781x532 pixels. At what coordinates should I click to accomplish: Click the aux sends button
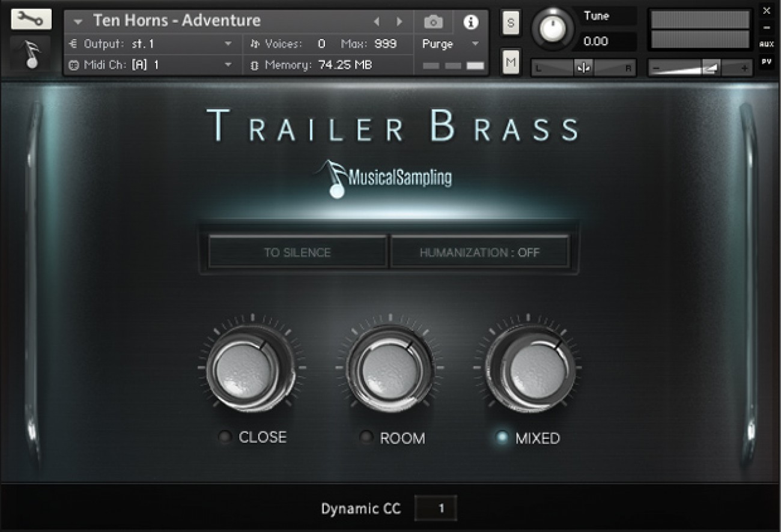(767, 44)
